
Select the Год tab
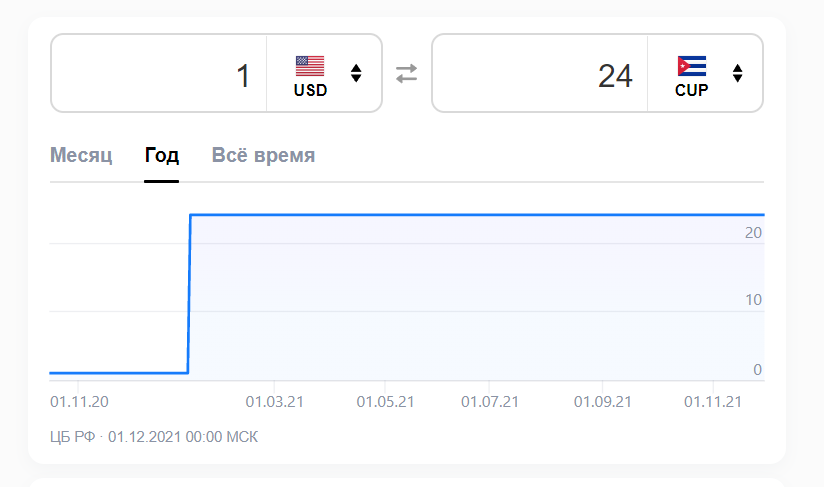(x=161, y=156)
